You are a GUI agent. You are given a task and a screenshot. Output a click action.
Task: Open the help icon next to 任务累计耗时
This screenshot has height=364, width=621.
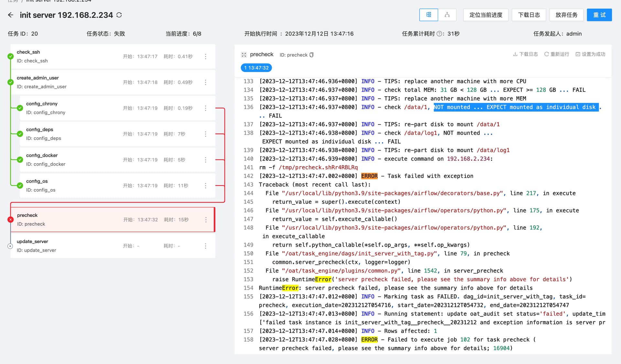coord(439,34)
